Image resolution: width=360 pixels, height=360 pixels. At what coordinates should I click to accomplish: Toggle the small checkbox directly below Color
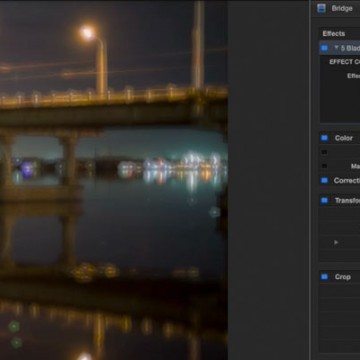[x=324, y=152]
